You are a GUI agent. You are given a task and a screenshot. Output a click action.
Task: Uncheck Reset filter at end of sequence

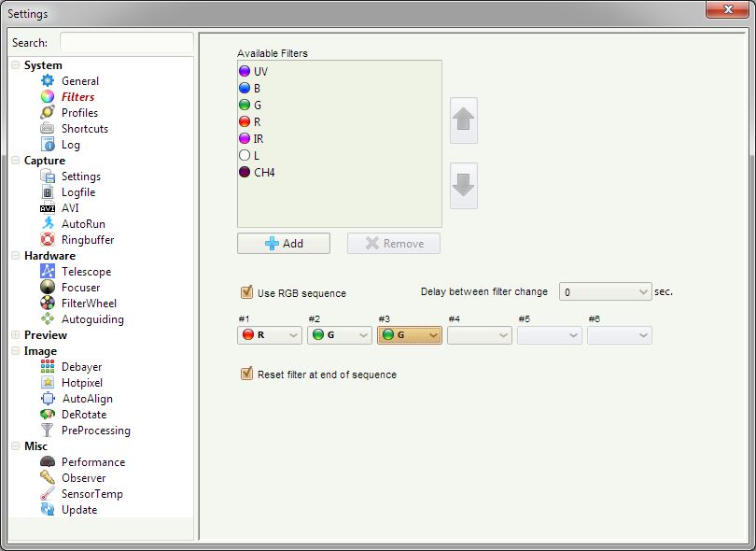click(247, 374)
